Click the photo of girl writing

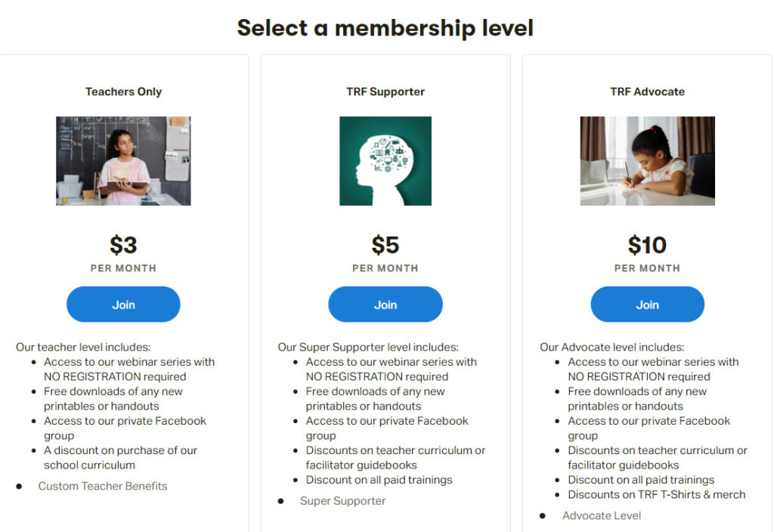point(647,161)
